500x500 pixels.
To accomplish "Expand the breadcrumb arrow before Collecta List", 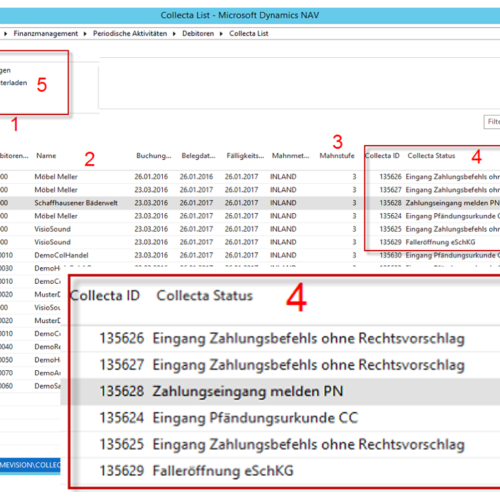I will pos(221,34).
